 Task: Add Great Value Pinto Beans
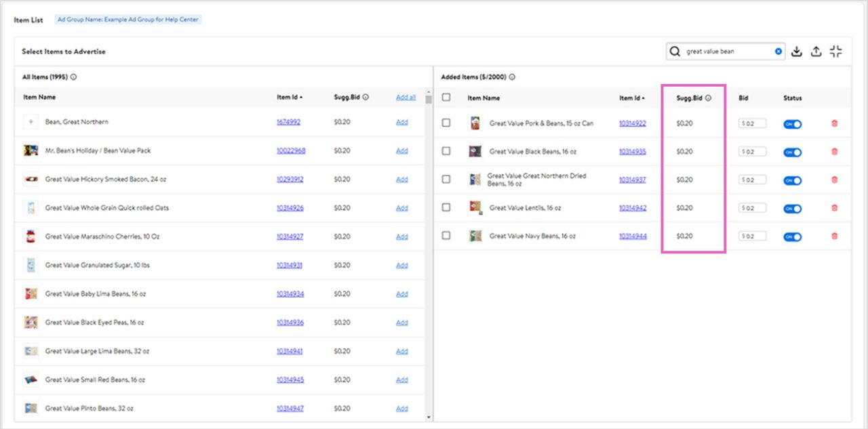coord(402,408)
